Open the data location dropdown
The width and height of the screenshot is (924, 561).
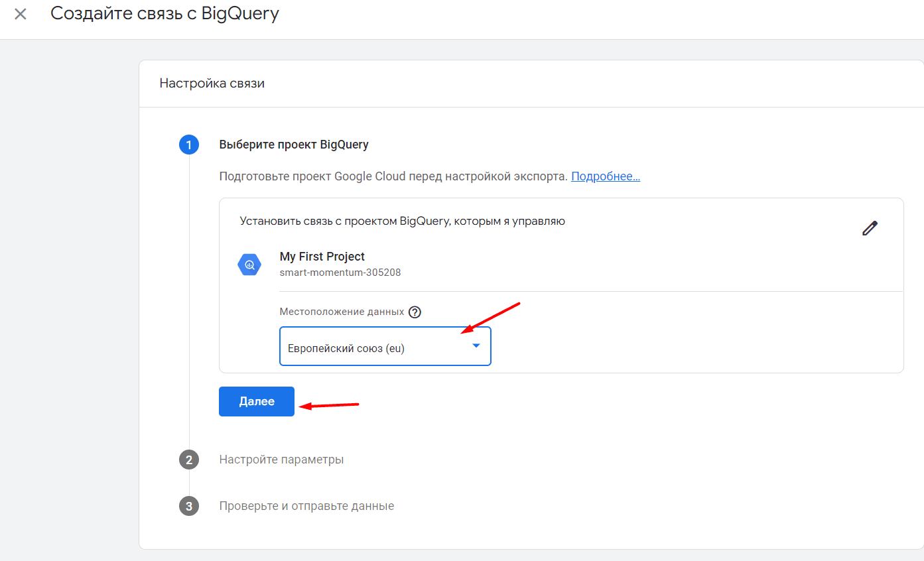[x=385, y=346]
